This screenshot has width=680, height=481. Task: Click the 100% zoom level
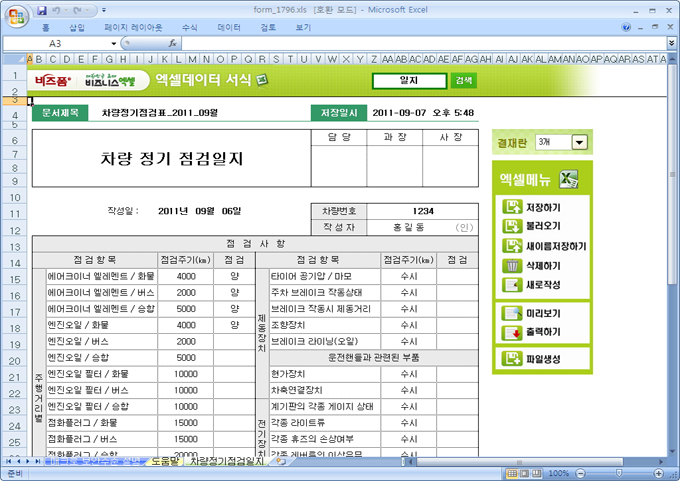coord(559,473)
